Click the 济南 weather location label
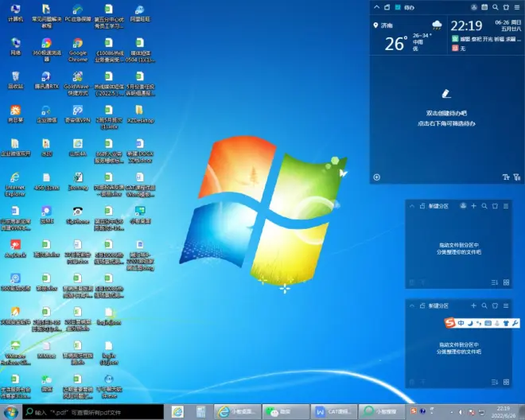525x420 pixels. (x=384, y=25)
